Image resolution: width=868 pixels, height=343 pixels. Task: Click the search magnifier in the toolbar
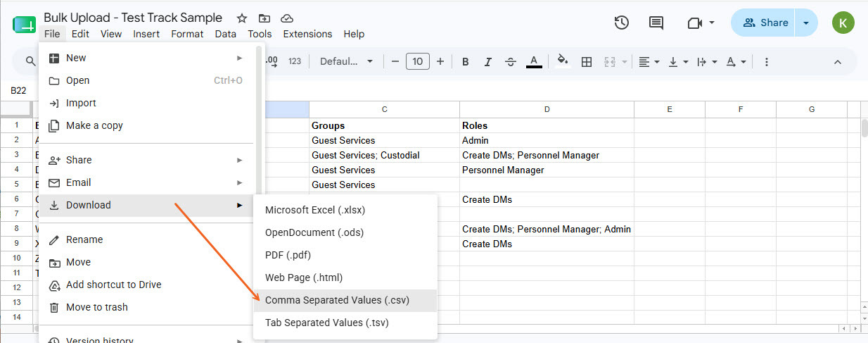pos(31,62)
